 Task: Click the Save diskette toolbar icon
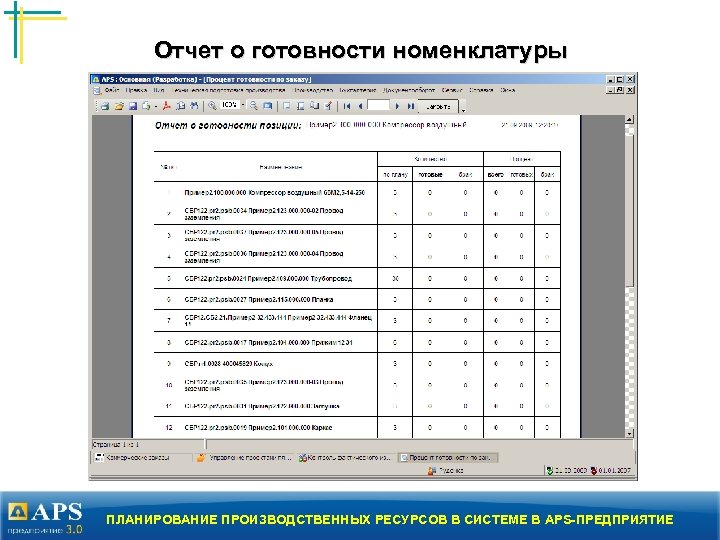tap(133, 106)
